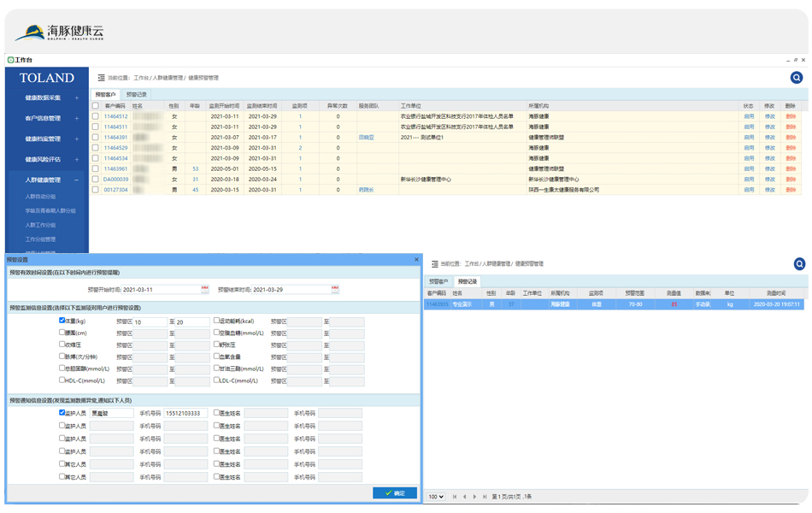812x513 pixels.
Task: Go to last page in records pager
Action: coord(485,497)
